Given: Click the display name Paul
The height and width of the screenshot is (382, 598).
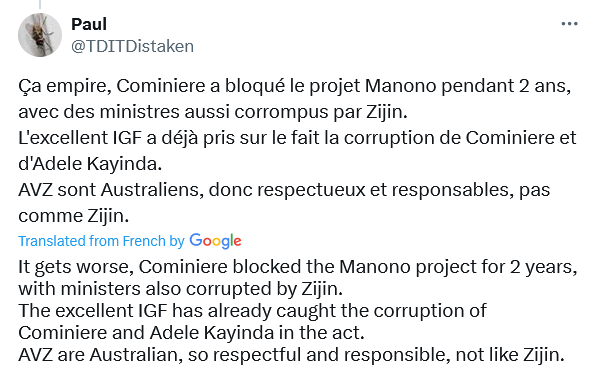Looking at the screenshot, I should tap(89, 24).
